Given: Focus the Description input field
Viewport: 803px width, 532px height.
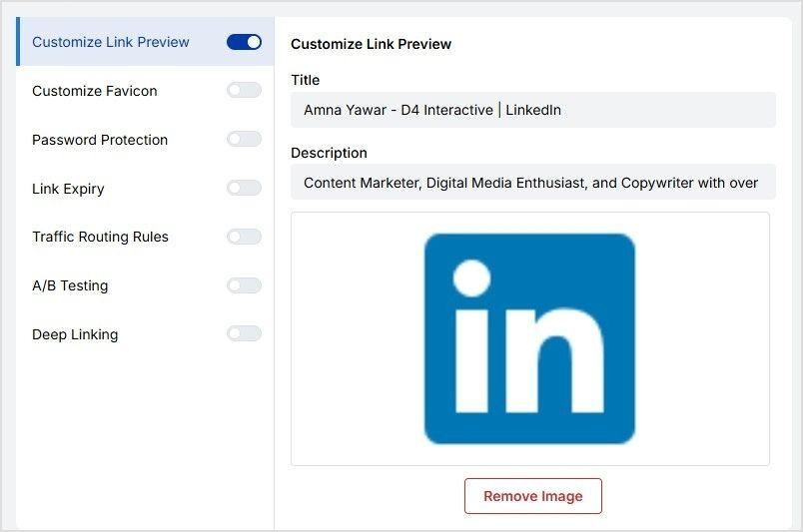Looking at the screenshot, I should [532, 183].
